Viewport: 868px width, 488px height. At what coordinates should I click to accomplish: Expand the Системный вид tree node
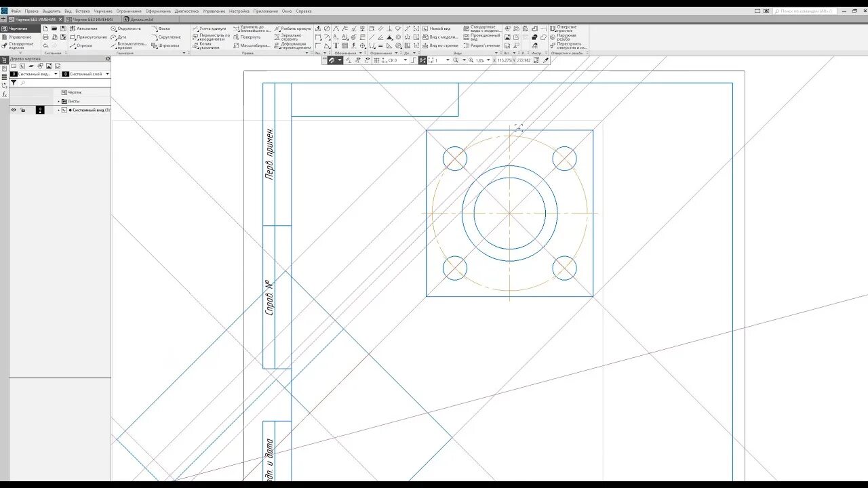click(58, 110)
